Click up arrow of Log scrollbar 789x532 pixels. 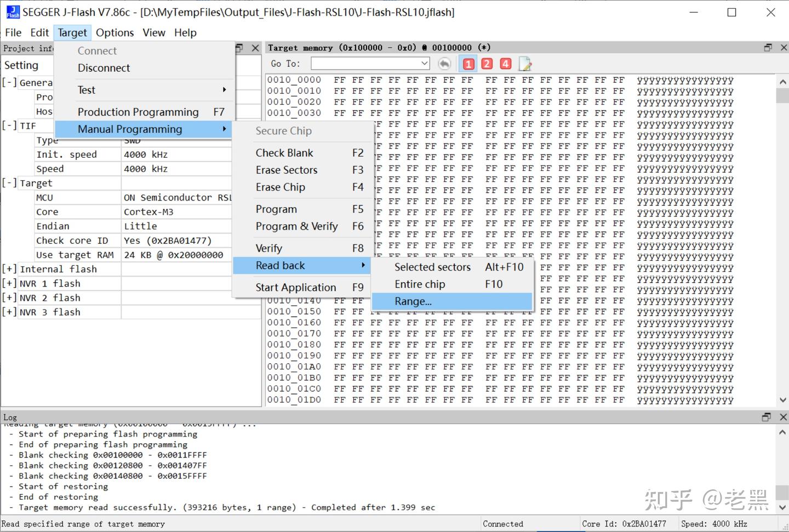pos(782,432)
